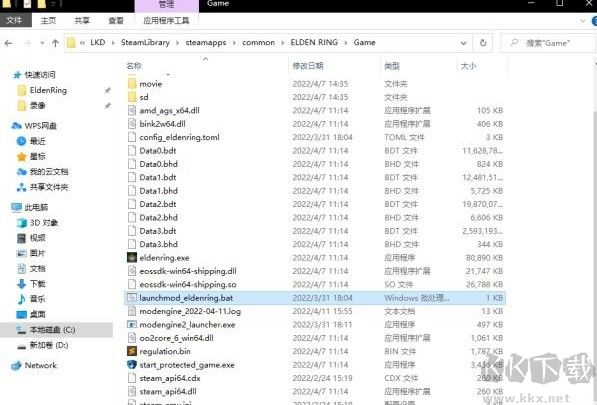Select eossdk-win64-shipping.dll file icon
The height and width of the screenshot is (405, 597).
132,271
